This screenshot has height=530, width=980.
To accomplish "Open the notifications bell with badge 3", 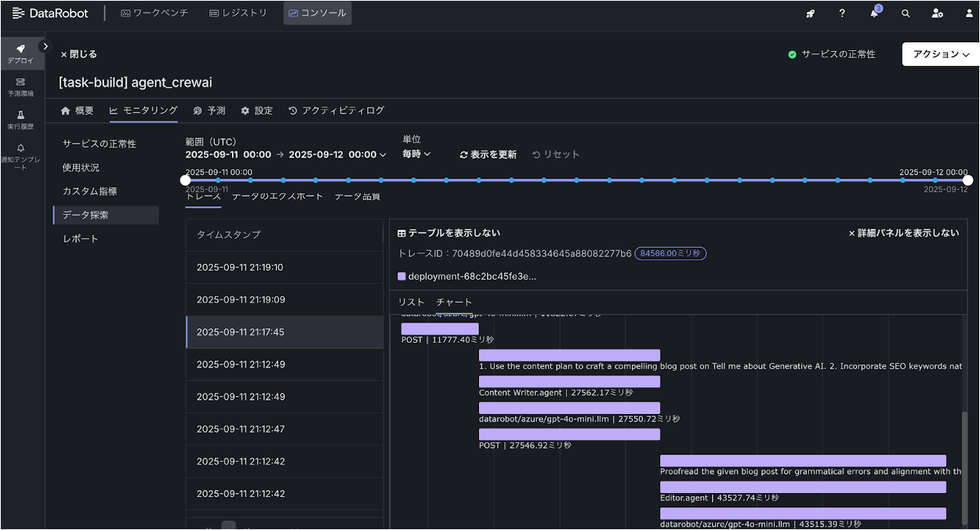I will coord(873,13).
